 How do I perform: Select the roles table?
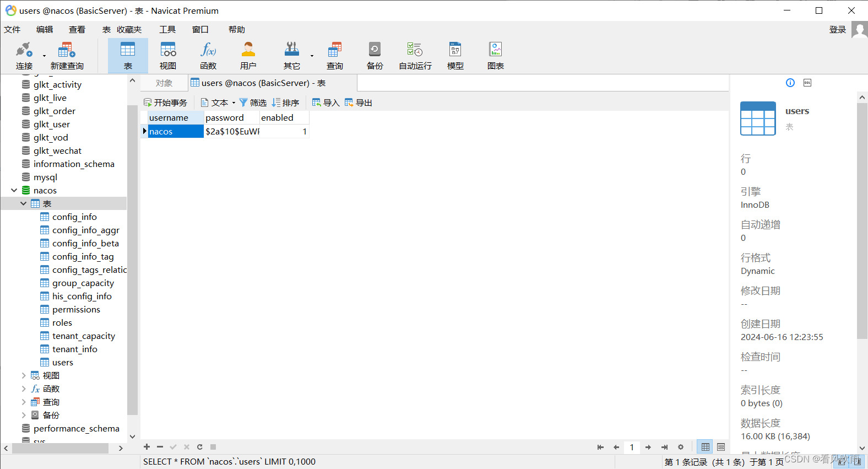pos(62,322)
